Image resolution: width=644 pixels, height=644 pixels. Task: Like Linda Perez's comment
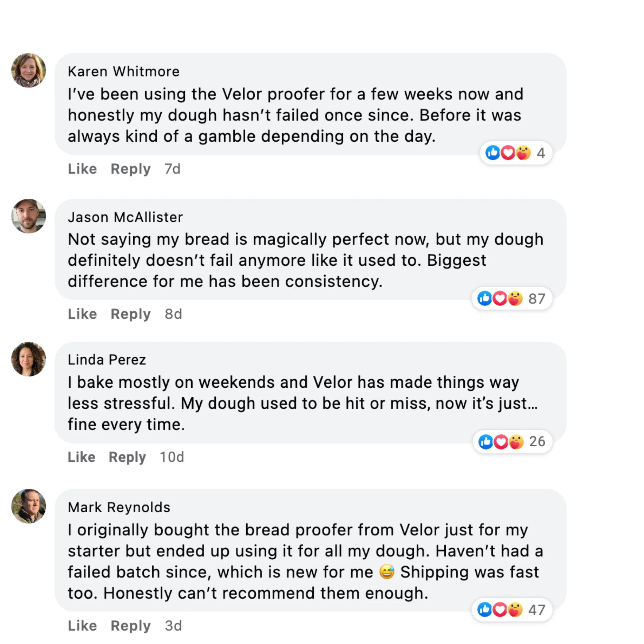[x=82, y=457]
